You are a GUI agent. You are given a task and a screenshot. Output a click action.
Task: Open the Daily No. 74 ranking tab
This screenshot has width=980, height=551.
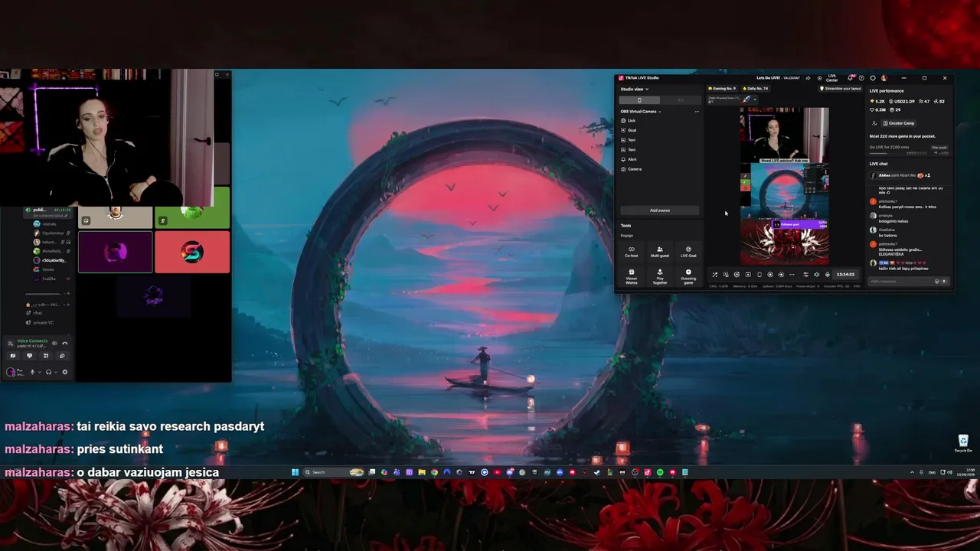(755, 89)
